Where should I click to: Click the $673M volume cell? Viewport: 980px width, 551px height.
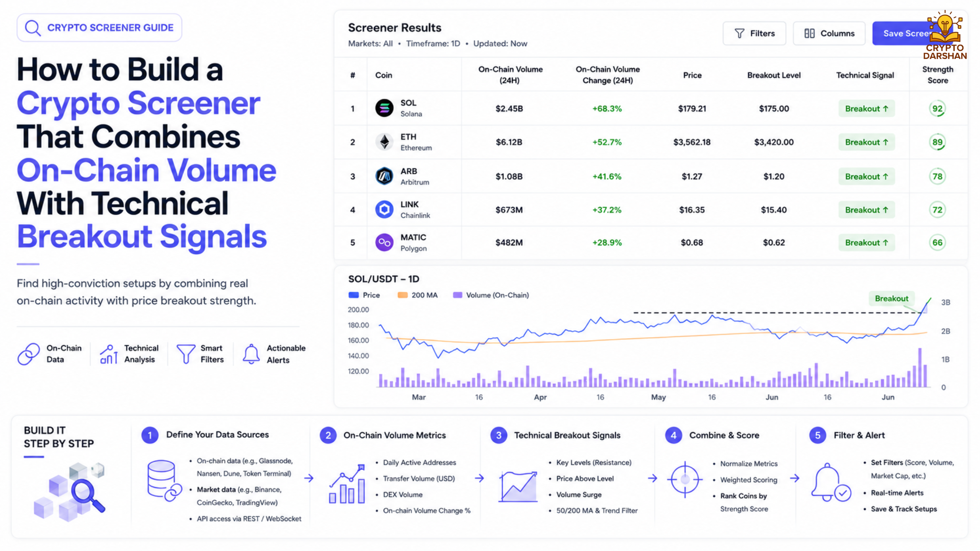click(509, 210)
